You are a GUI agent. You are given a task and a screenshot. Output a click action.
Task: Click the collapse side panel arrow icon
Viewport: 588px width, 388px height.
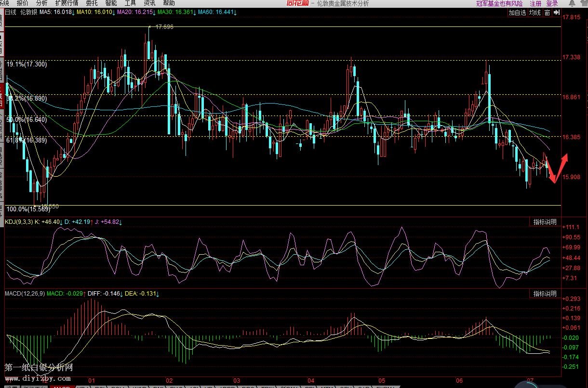(x=556, y=13)
